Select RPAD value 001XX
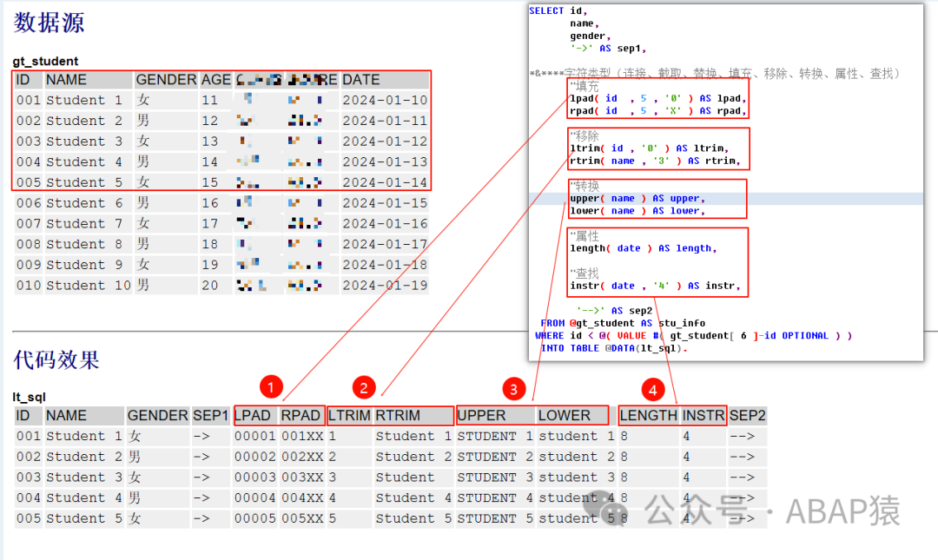 click(303, 436)
